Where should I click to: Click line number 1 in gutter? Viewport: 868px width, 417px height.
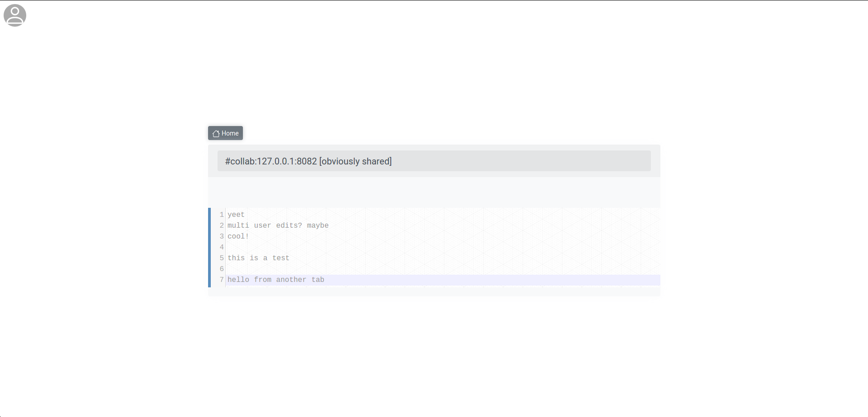[x=222, y=215]
